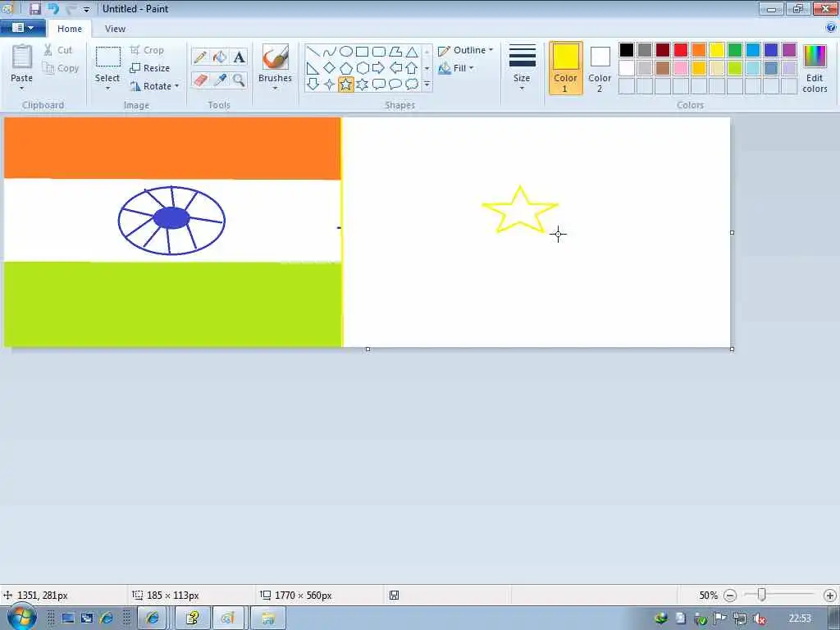Image resolution: width=840 pixels, height=630 pixels.
Task: Choose the Oval callout shape
Action: [x=395, y=84]
